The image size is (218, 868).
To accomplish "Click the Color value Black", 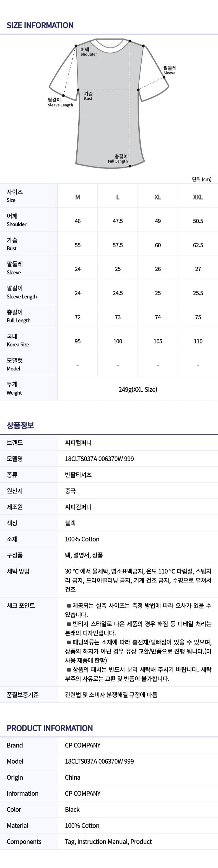I will click(x=72, y=809).
